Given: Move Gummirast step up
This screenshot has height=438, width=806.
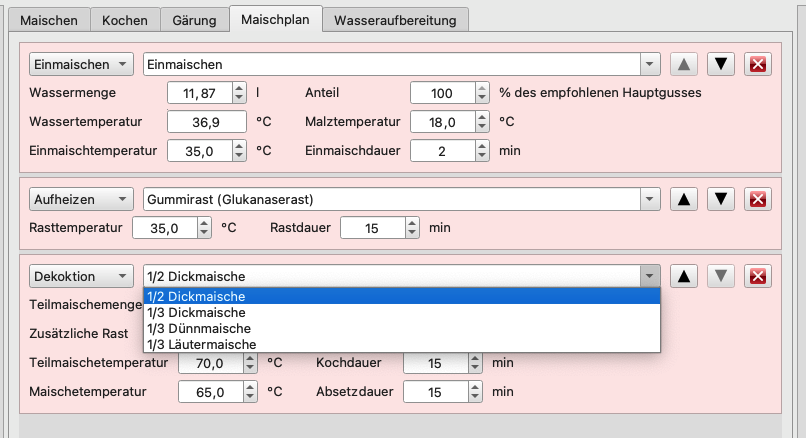Looking at the screenshot, I should [x=684, y=199].
